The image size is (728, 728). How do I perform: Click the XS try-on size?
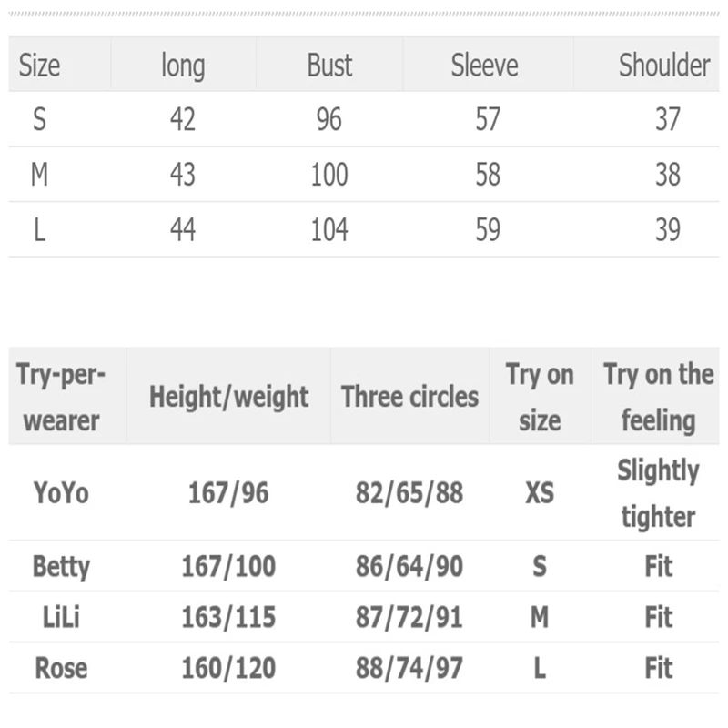[x=540, y=493]
